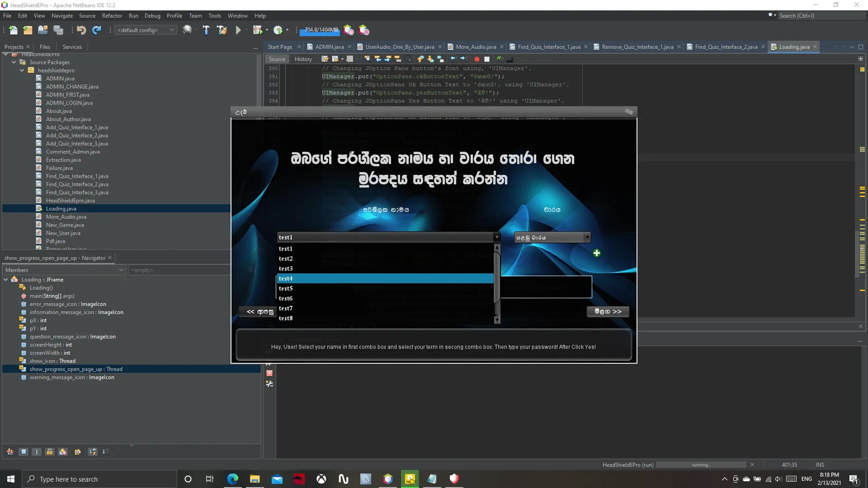Collapse the headshieldepro package node
Viewport: 868px width, 488px height.
[x=22, y=70]
